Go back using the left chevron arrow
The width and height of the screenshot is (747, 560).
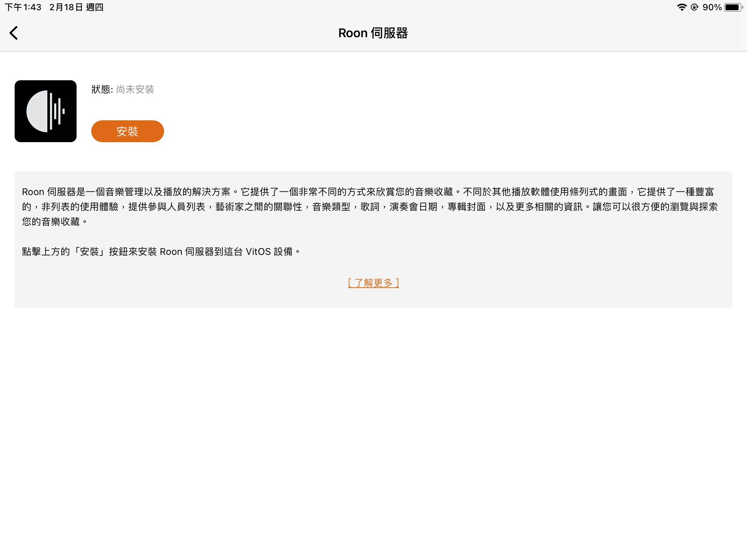click(13, 33)
